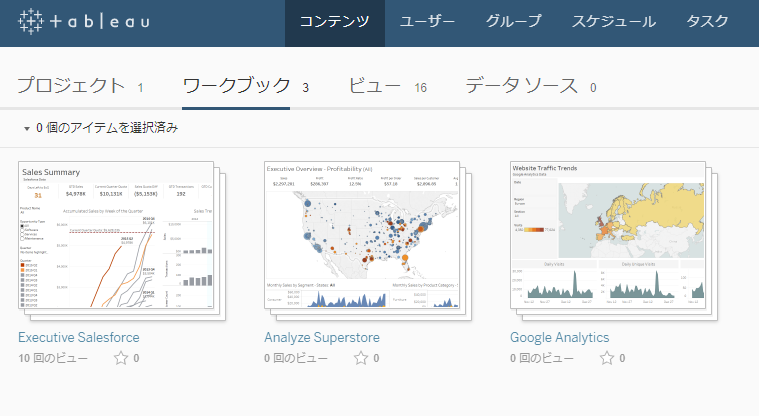Favorite Executive Salesforce with star icon
759x416 pixels.
pos(121,358)
